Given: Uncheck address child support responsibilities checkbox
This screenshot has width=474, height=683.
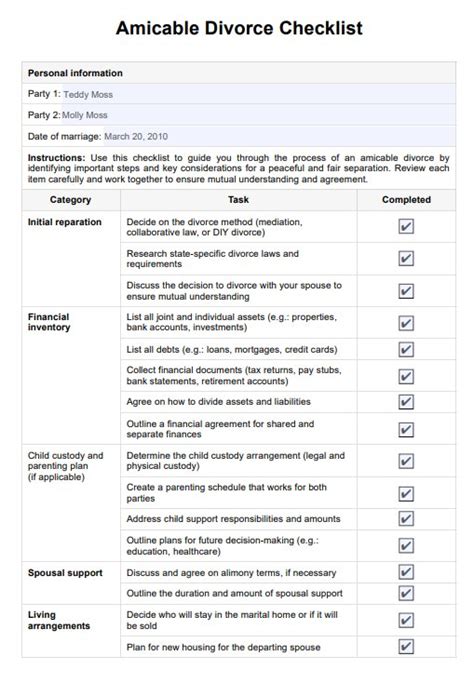Looking at the screenshot, I should tap(406, 519).
